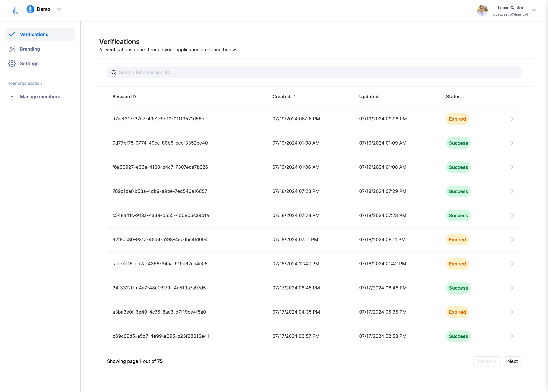The width and height of the screenshot is (548, 392).
Task: Open details chevron for session 789c1daf
Action: pyautogui.click(x=512, y=191)
